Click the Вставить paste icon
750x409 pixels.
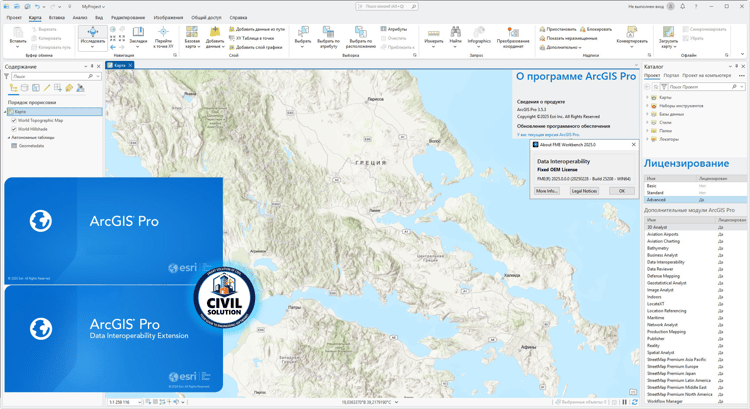pos(18,33)
